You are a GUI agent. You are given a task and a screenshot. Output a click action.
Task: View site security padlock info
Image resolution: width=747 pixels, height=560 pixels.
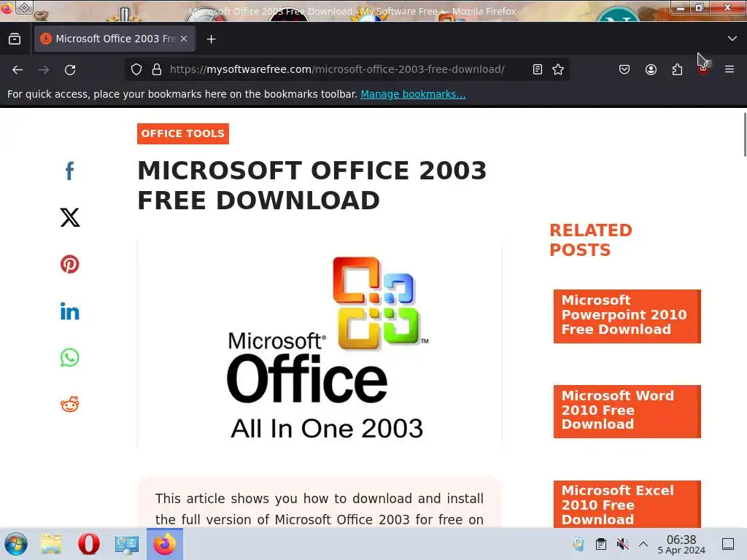(157, 69)
